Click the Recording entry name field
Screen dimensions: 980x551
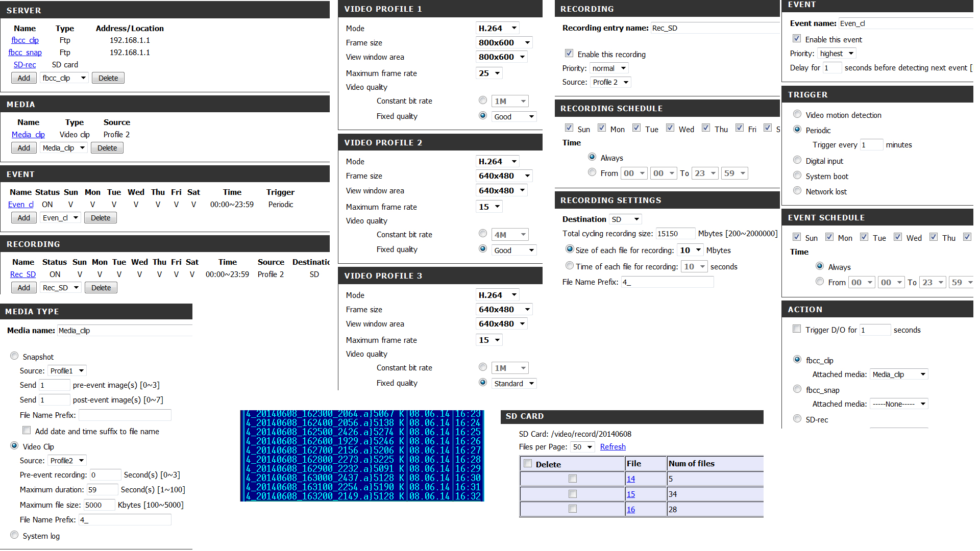(715, 28)
